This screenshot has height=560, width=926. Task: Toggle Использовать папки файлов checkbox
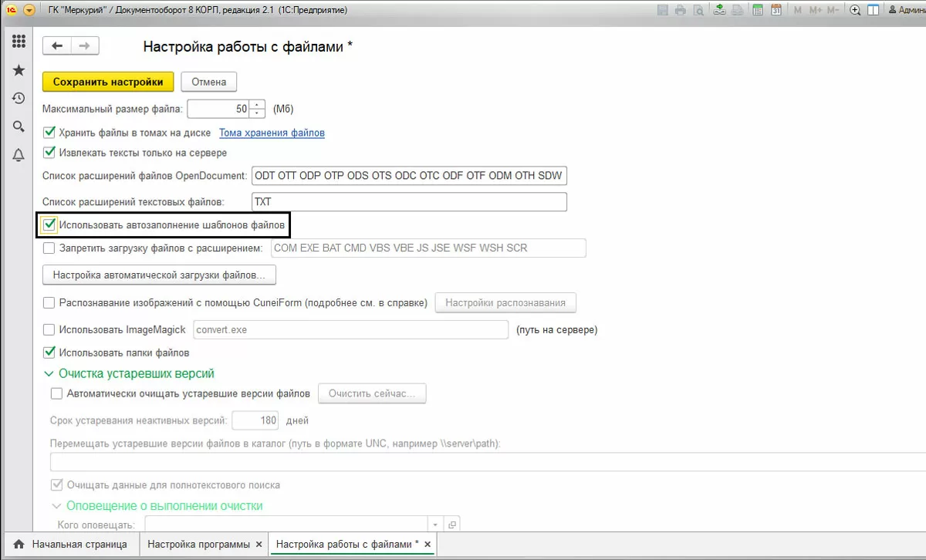pos(49,353)
